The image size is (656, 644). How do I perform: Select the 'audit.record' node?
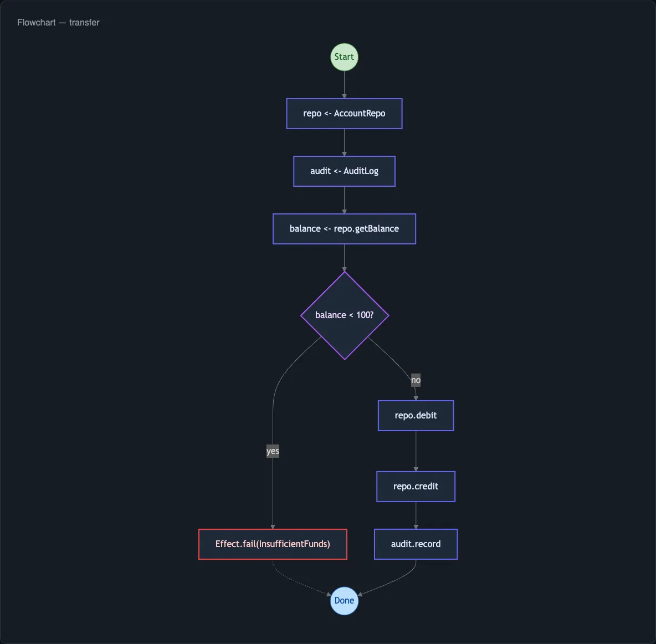click(x=416, y=544)
